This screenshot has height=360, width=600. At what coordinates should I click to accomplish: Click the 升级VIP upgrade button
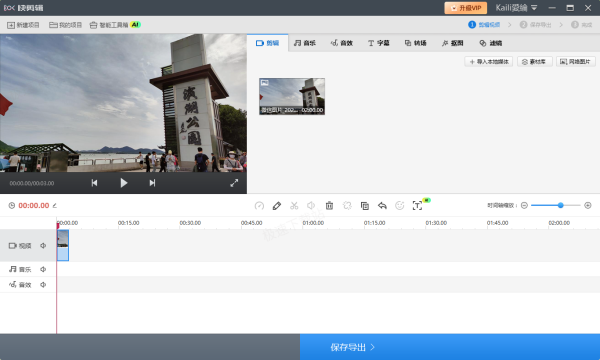pyautogui.click(x=466, y=8)
